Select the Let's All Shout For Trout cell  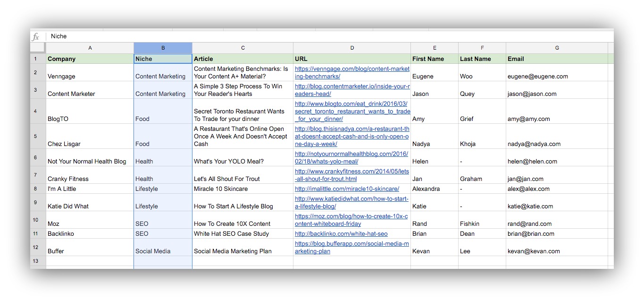(x=243, y=175)
